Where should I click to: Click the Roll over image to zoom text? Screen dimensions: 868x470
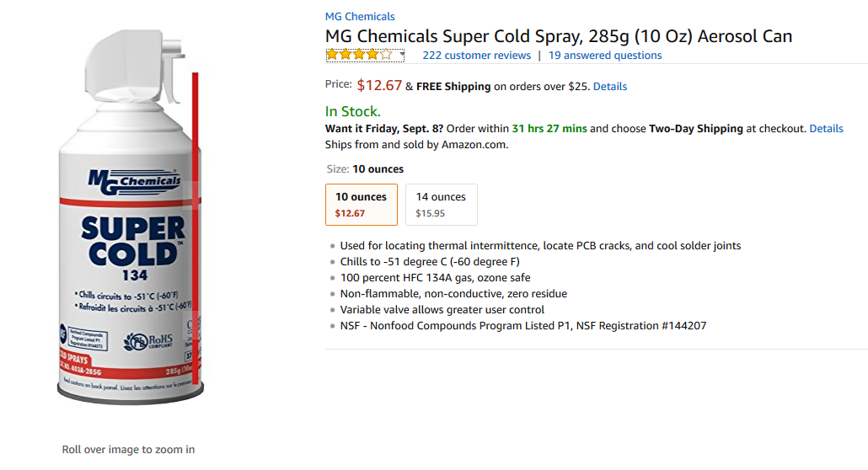[128, 450]
